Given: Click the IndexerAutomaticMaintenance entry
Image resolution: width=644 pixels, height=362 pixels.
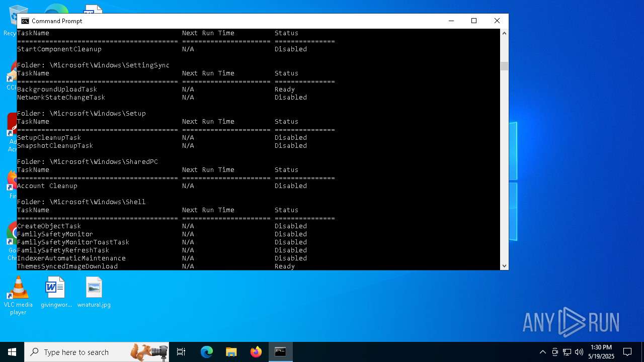Looking at the screenshot, I should [71, 258].
